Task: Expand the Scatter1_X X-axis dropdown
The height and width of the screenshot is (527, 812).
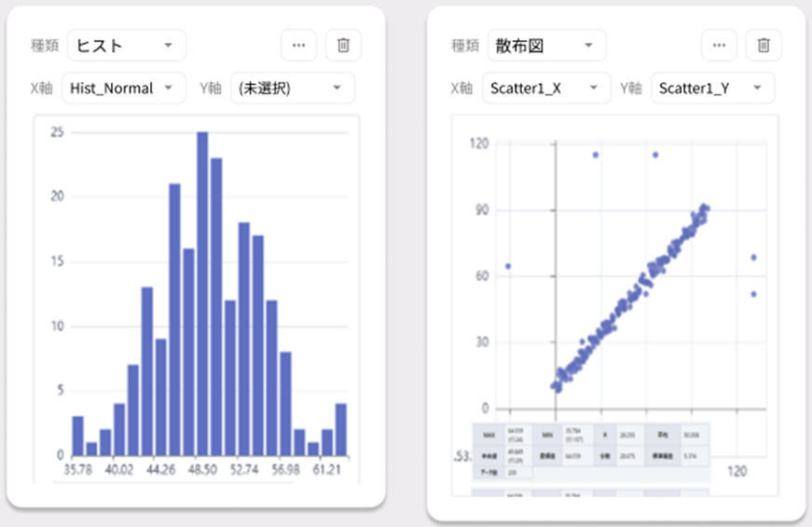Action: pyautogui.click(x=546, y=89)
